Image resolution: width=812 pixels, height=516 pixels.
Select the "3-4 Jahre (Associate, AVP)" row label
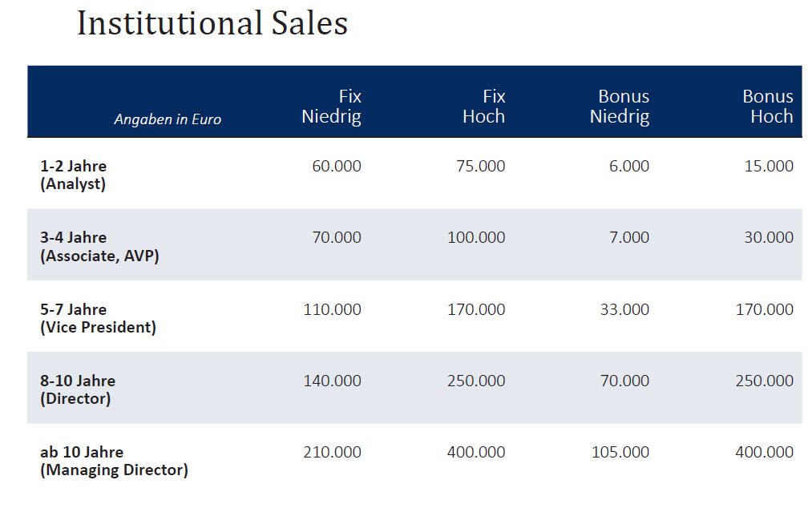click(x=99, y=247)
